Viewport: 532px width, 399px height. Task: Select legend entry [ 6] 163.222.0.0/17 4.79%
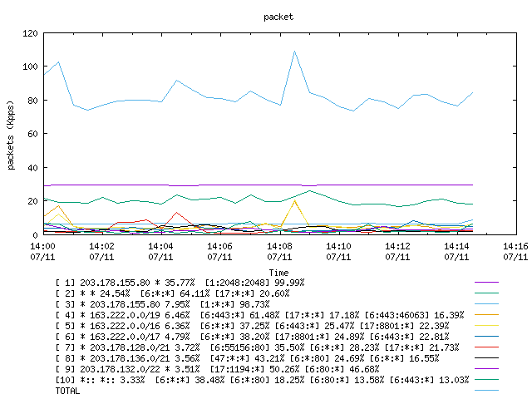coord(253,337)
